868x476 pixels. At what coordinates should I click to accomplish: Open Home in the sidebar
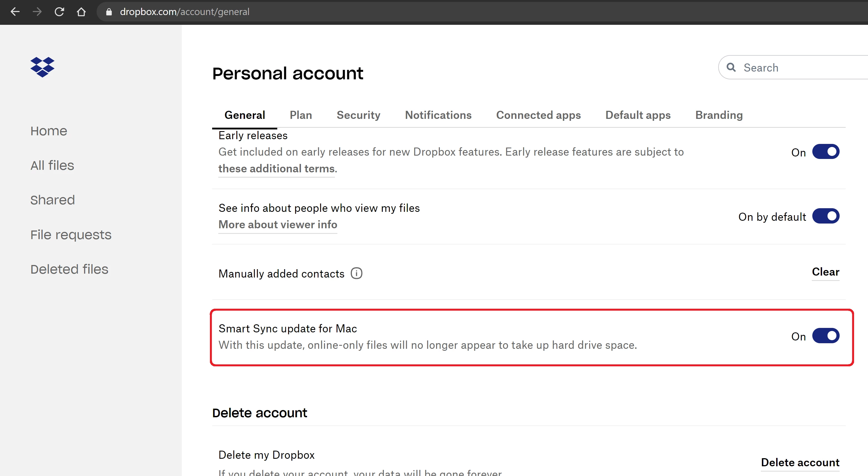(49, 131)
